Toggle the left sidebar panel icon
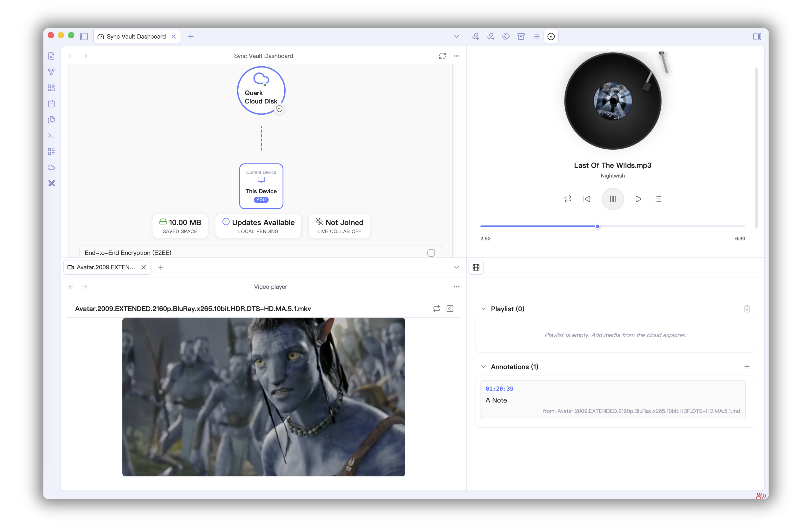812x527 pixels. pyautogui.click(x=84, y=37)
